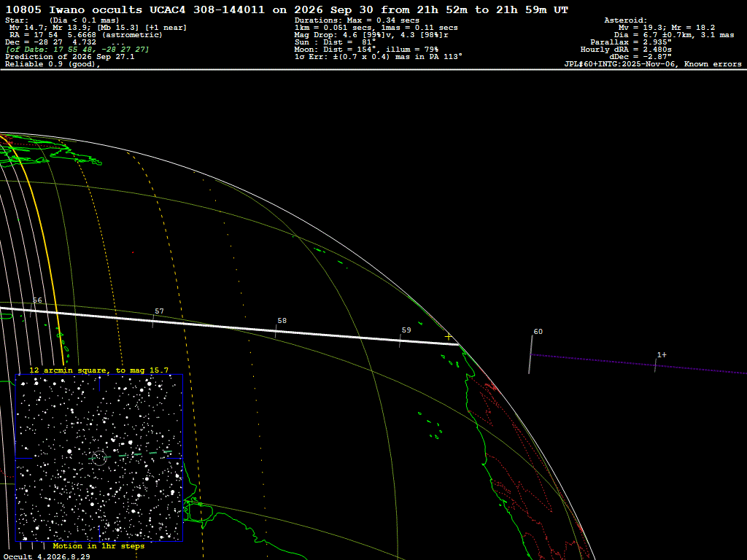Click the 'Motion in 1hr steps' label
The width and height of the screenshot is (747, 560).
(x=98, y=545)
